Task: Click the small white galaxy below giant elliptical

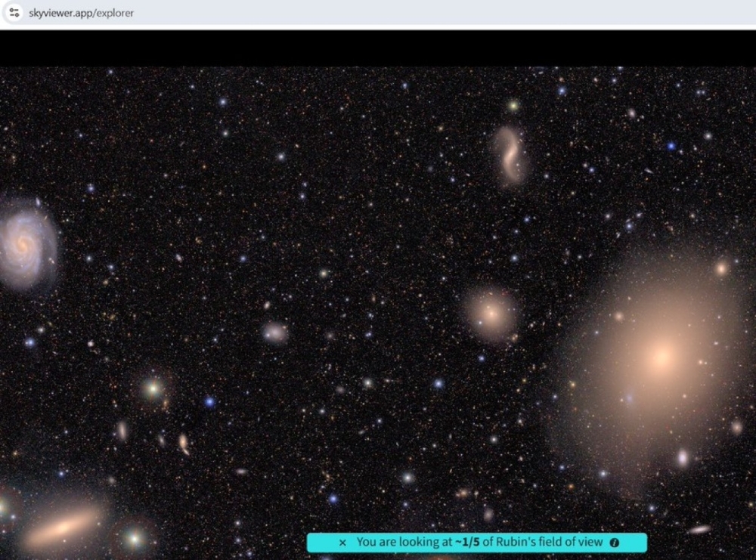Action: [x=683, y=458]
